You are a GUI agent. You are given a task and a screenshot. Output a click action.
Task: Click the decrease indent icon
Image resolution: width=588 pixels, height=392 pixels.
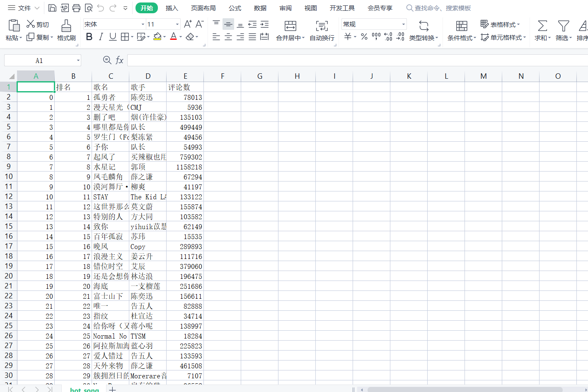pyautogui.click(x=252, y=24)
